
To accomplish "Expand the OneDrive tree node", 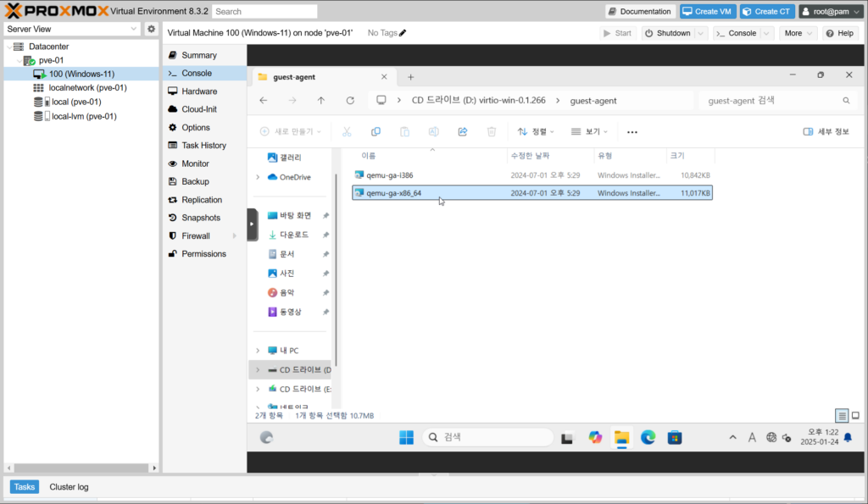I will (258, 177).
